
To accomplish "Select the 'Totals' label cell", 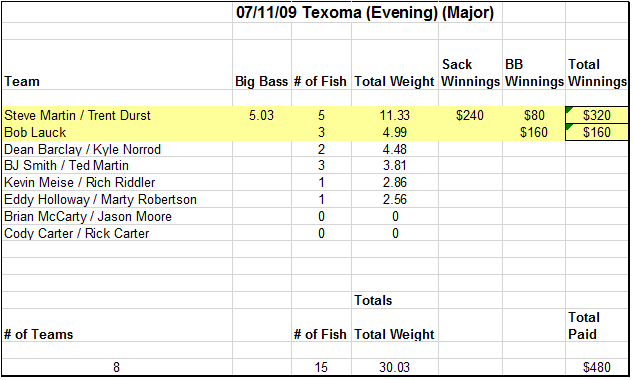I will [394, 300].
